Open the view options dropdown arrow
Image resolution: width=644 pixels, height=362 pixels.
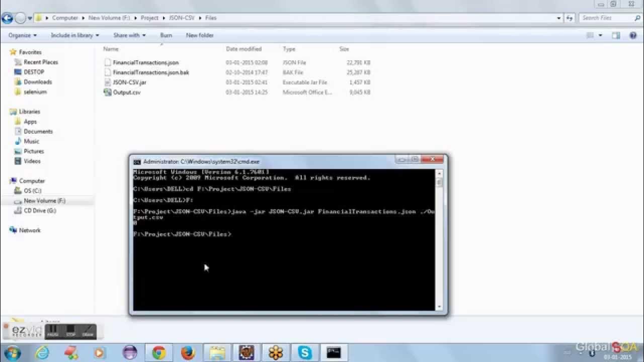(601, 35)
